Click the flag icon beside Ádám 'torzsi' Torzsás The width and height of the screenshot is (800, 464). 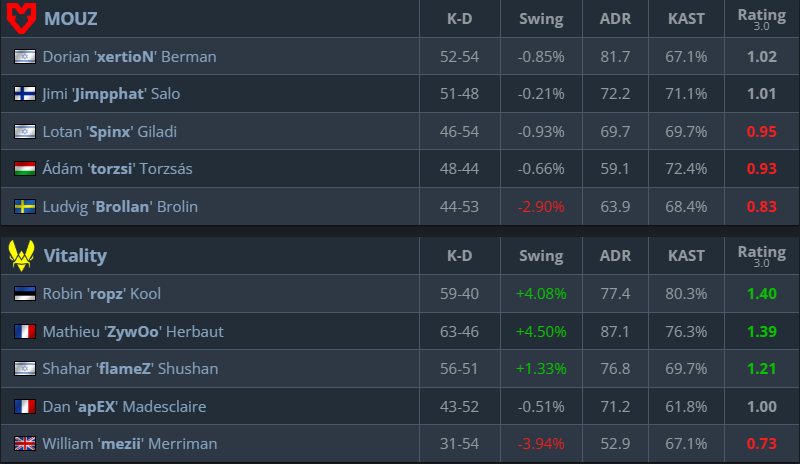(25, 169)
